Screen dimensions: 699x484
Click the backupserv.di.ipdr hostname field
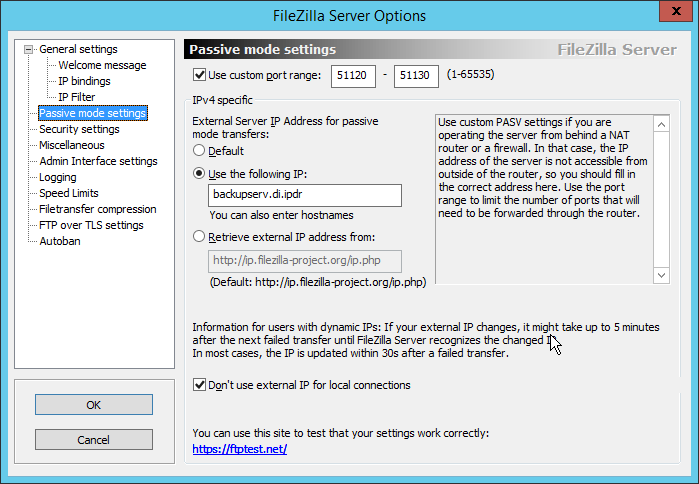304,195
